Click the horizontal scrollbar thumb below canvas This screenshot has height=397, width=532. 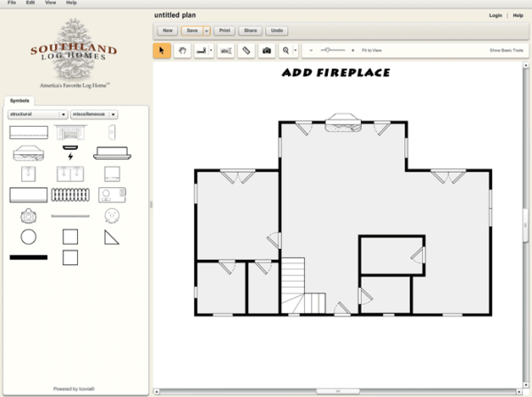tap(338, 392)
